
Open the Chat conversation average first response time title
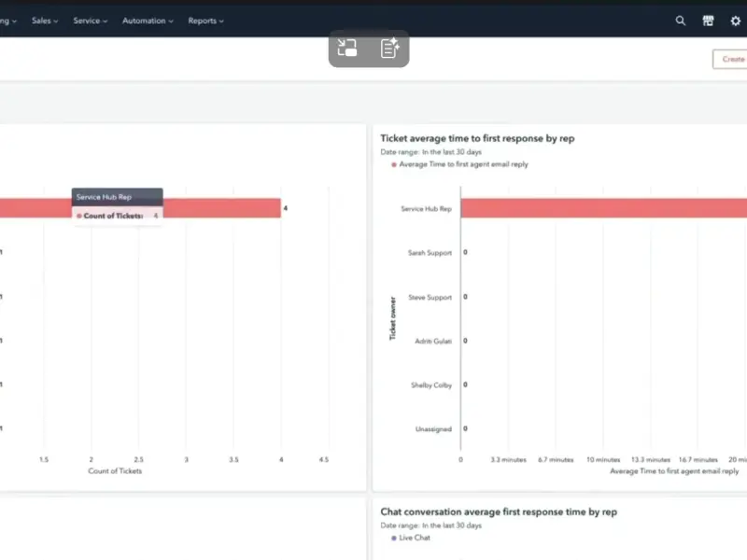499,511
